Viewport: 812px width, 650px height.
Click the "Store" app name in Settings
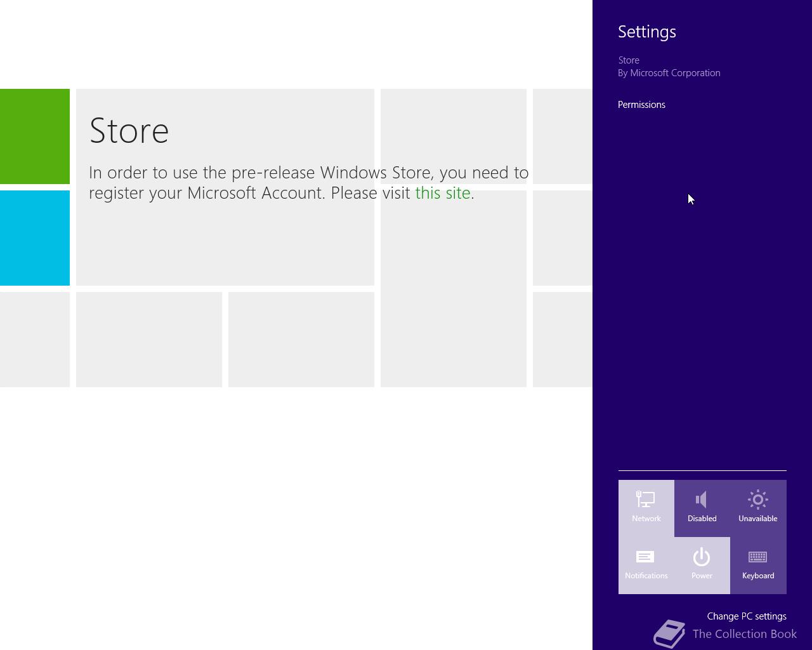(629, 60)
